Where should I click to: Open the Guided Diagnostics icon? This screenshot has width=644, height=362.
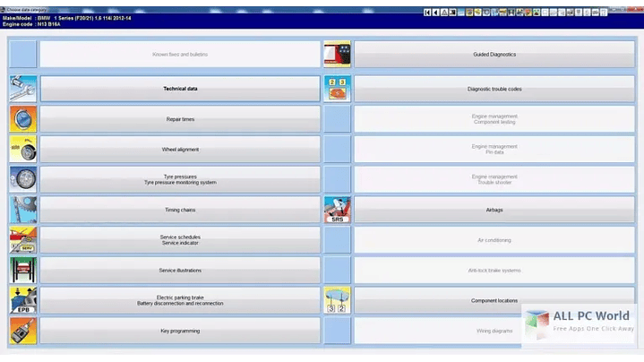pyautogui.click(x=337, y=55)
